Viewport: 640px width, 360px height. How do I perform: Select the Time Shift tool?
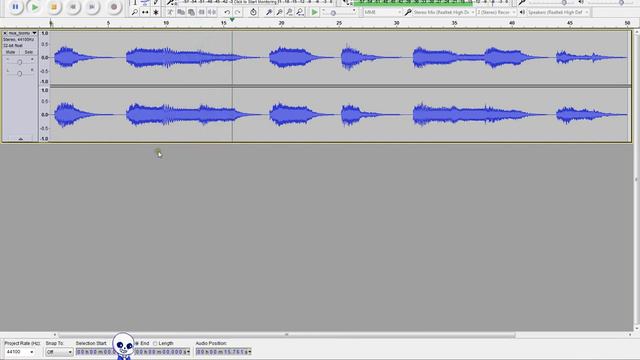(x=145, y=12)
